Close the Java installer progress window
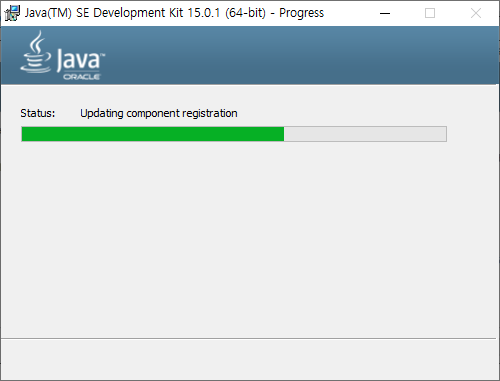 pos(476,13)
